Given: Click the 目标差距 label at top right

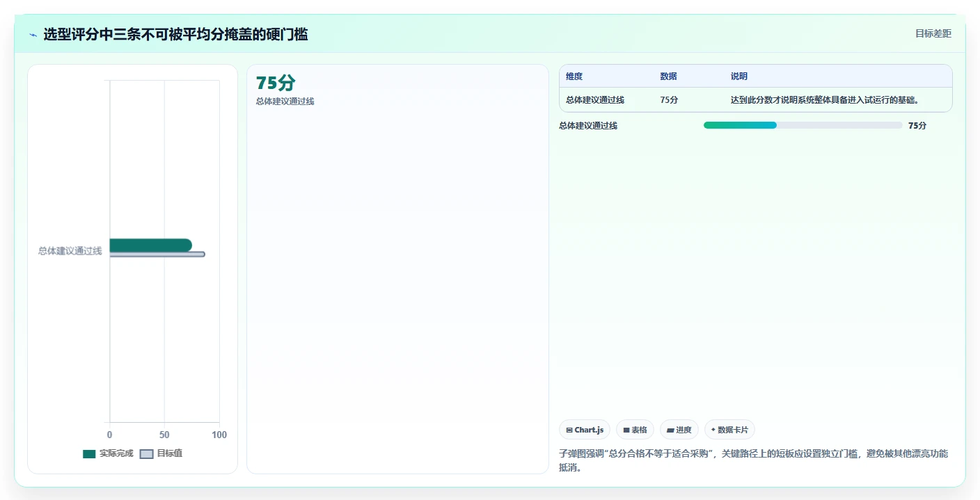Looking at the screenshot, I should (933, 33).
